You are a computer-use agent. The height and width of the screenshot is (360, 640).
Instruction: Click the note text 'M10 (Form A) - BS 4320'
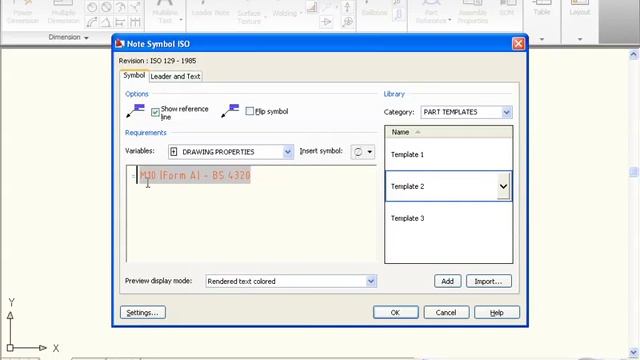point(195,176)
